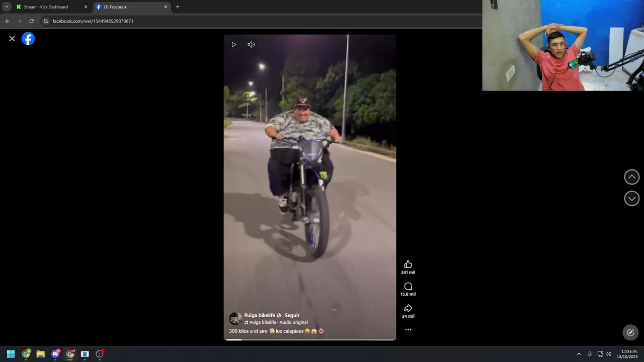This screenshot has width=644, height=362.
Task: Open the browser tab search dropdown
Action: coord(7,7)
